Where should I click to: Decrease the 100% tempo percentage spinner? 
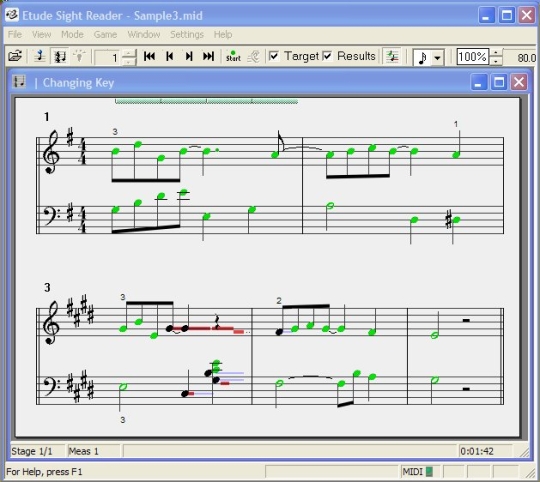click(x=496, y=61)
